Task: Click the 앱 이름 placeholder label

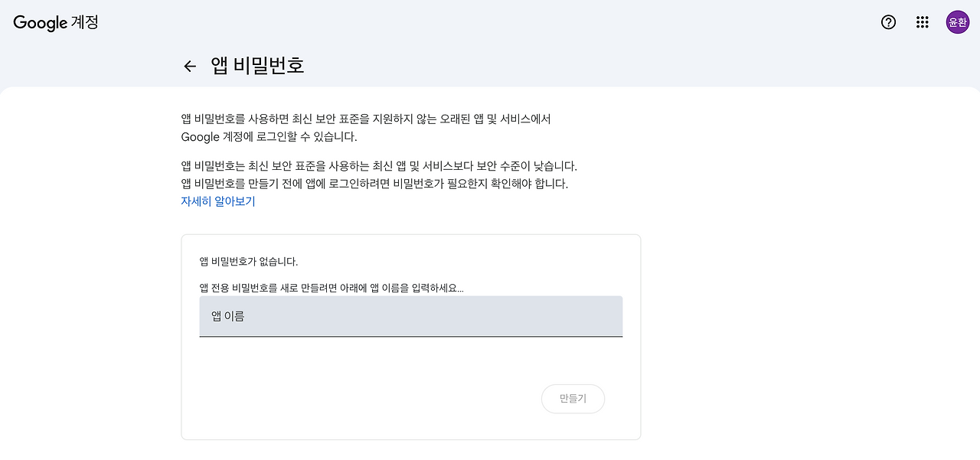Action: pos(228,315)
